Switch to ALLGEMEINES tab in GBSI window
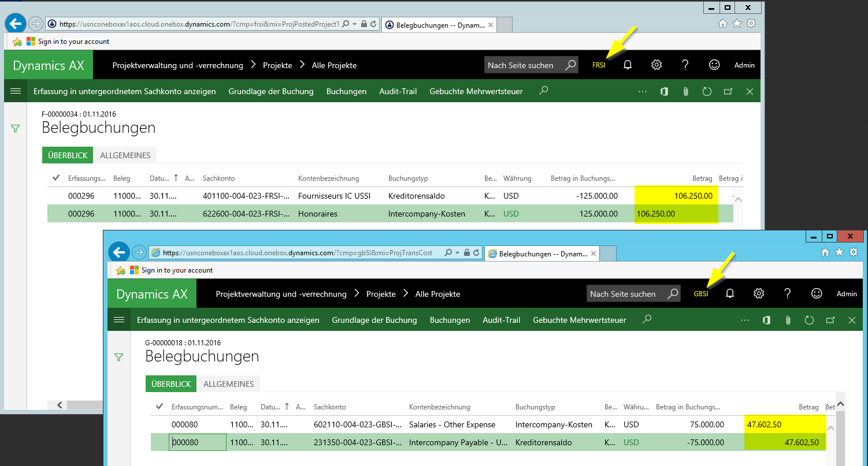 pyautogui.click(x=228, y=384)
